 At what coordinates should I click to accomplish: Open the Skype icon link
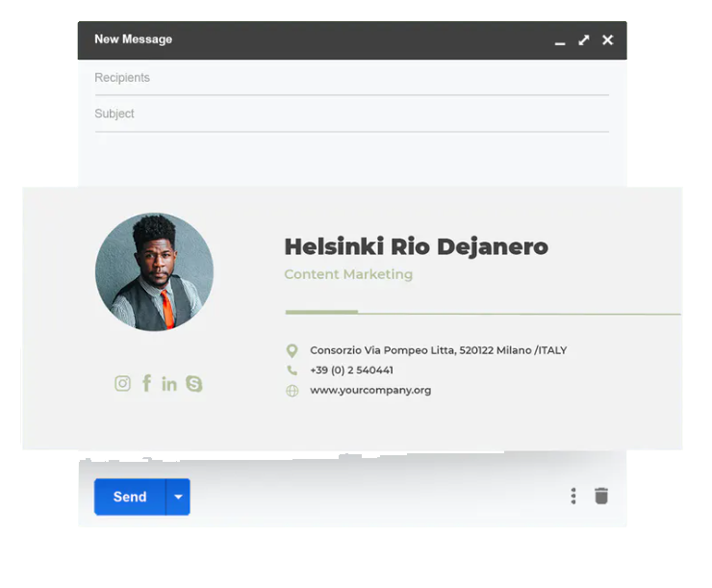pos(194,384)
